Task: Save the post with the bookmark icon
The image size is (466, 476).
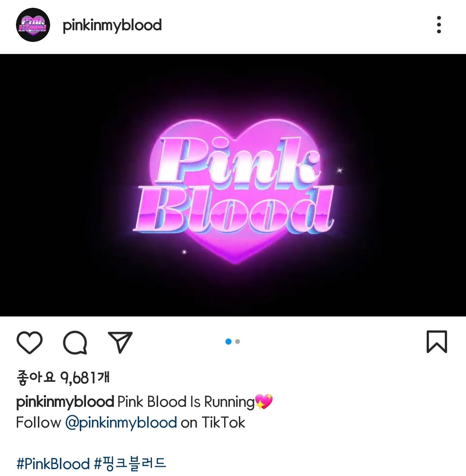Action: pos(437,342)
